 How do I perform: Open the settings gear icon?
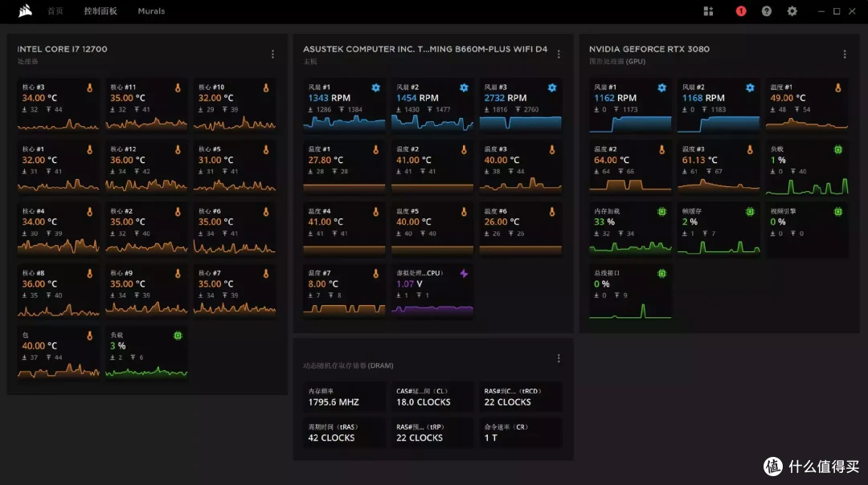792,11
